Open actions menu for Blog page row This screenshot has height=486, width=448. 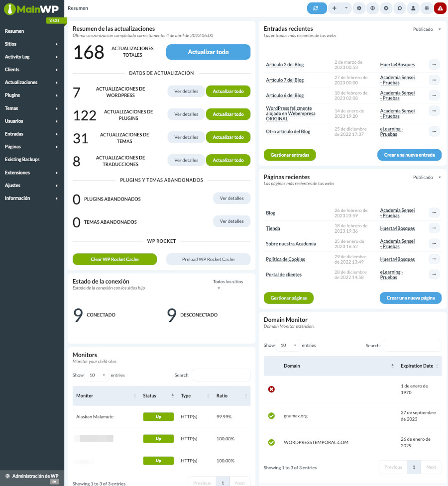coord(434,212)
